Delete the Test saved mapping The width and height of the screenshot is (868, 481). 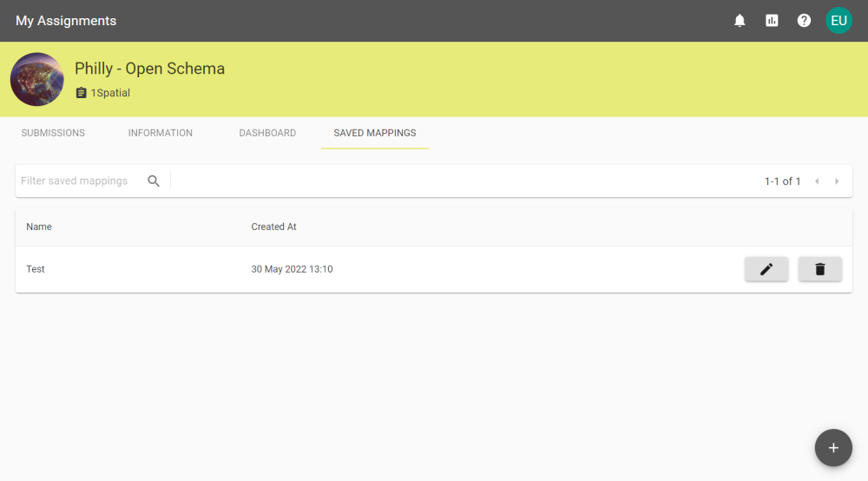819,269
